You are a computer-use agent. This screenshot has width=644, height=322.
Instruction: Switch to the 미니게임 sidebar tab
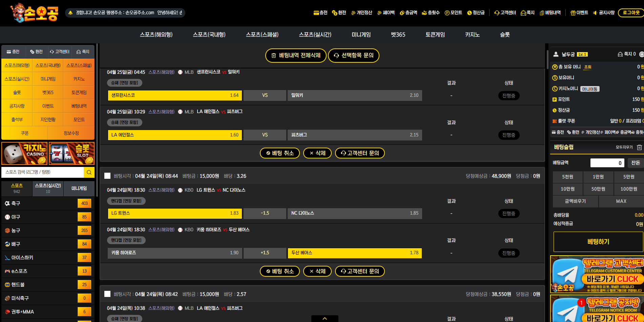(x=79, y=189)
